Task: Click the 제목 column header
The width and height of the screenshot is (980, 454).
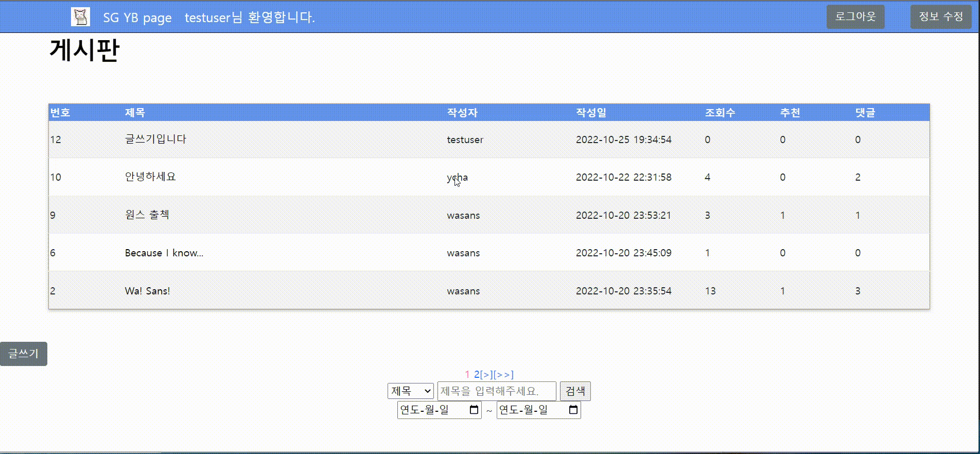Action: point(135,112)
